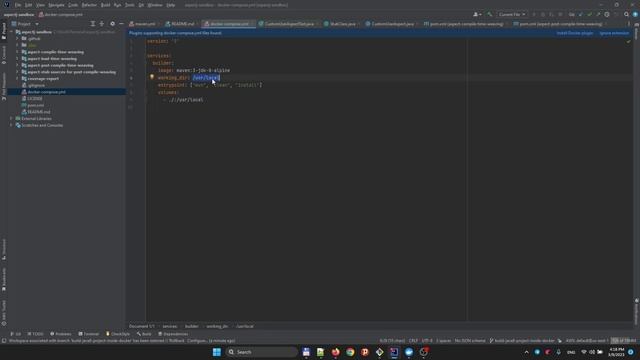The width and height of the screenshot is (640, 360).
Task: Click the Git push arrow icon
Action: (598, 14)
